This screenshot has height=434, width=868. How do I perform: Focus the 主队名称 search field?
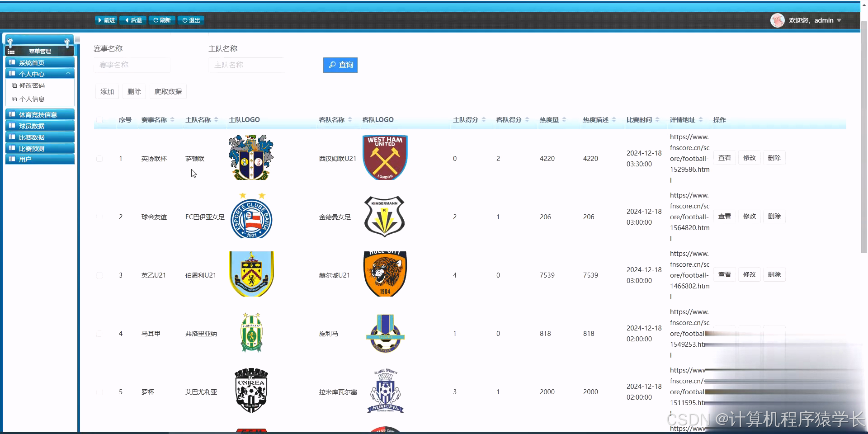click(247, 65)
